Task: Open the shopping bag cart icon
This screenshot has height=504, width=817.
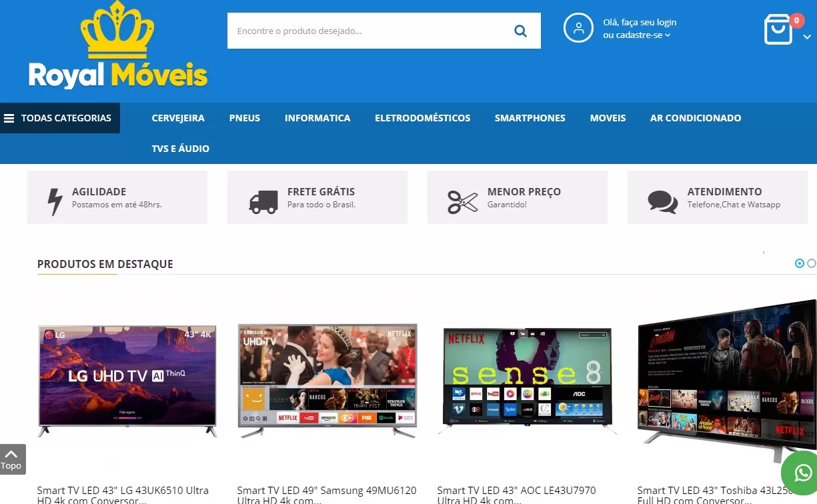Action: (x=778, y=30)
